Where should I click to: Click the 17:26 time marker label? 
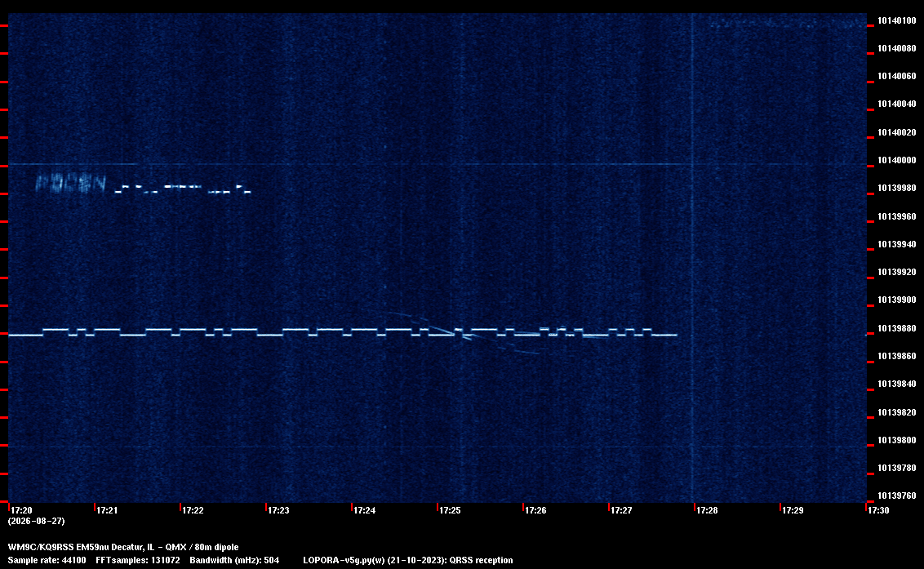point(535,510)
